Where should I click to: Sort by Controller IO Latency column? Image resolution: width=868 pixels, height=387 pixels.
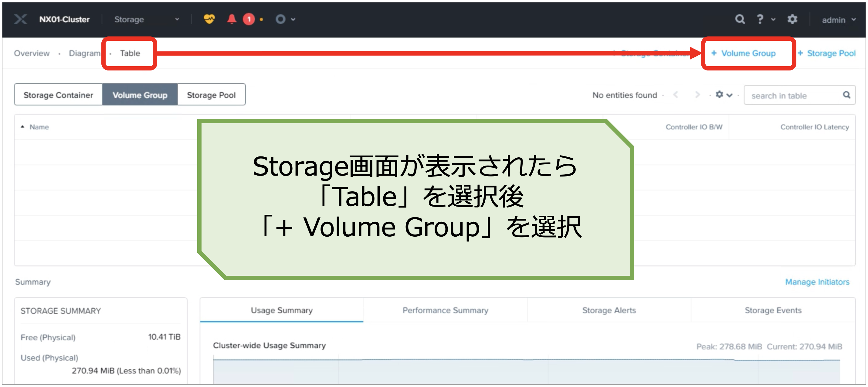tap(814, 127)
